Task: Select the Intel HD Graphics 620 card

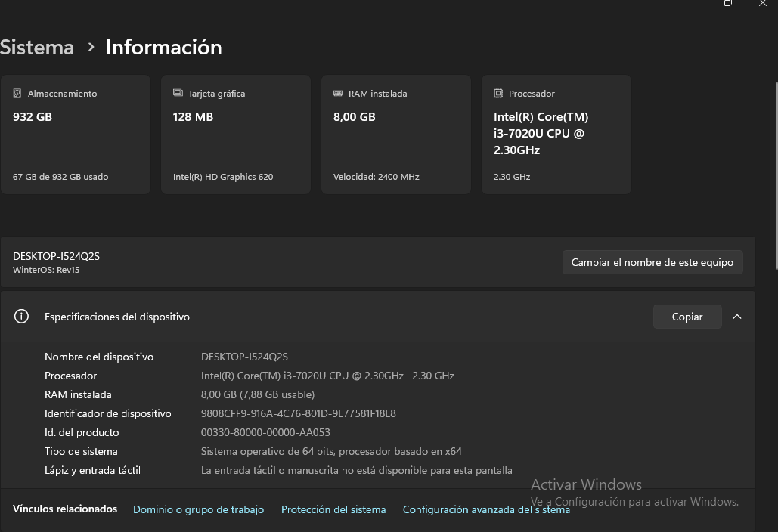Action: (236, 135)
